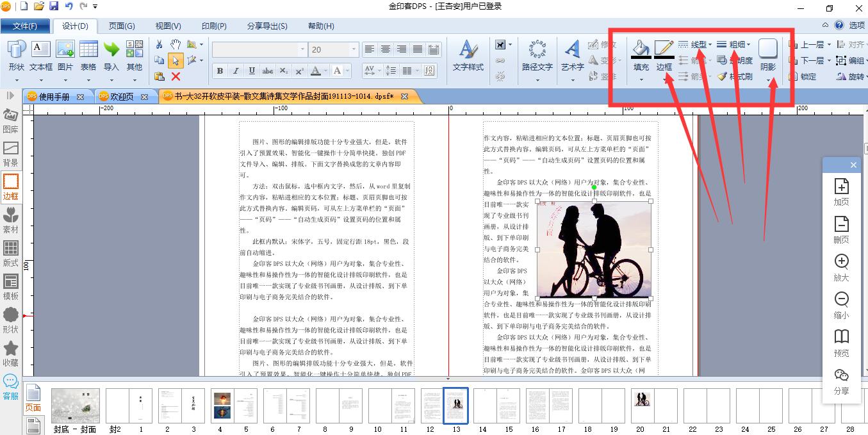
Task: Click 预览 to preview the book
Action: click(841, 344)
